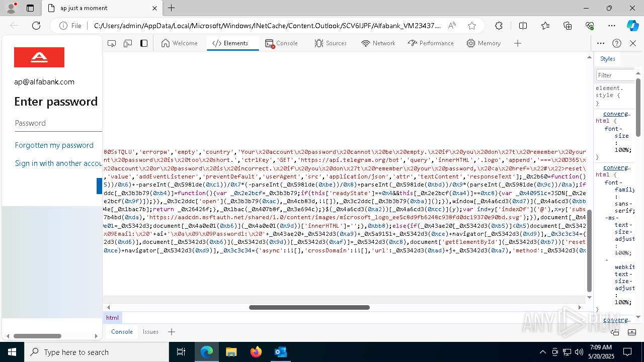Click the Elements panel horizontal scrollbar thumb

tap(309, 307)
